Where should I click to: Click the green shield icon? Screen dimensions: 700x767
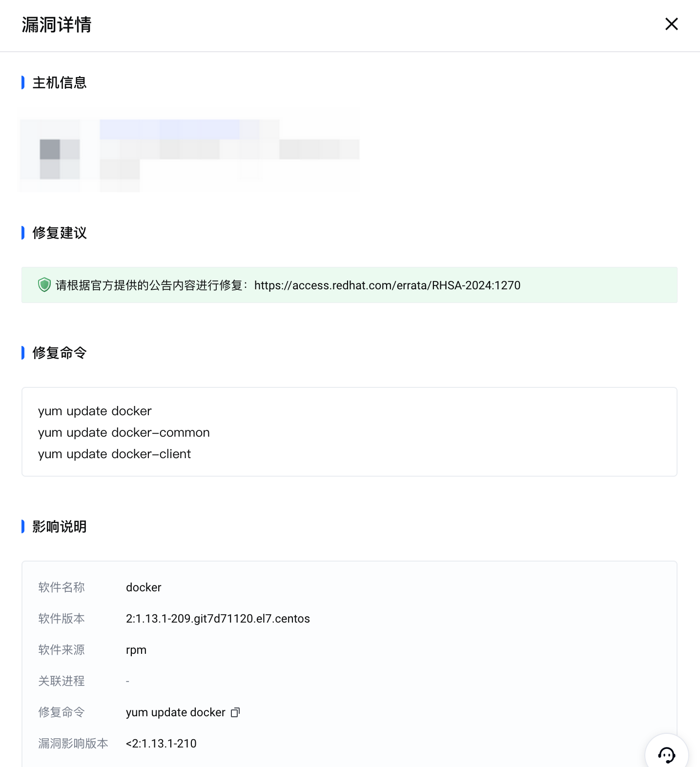coord(44,285)
